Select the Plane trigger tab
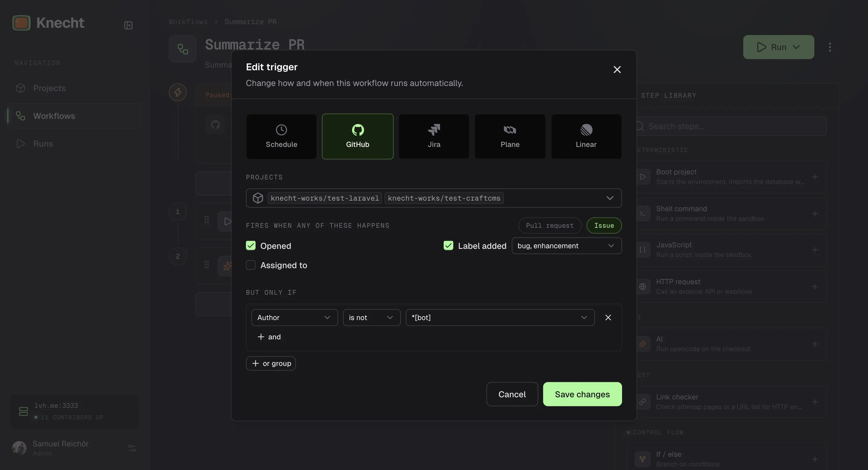The image size is (868, 470). pyautogui.click(x=510, y=136)
